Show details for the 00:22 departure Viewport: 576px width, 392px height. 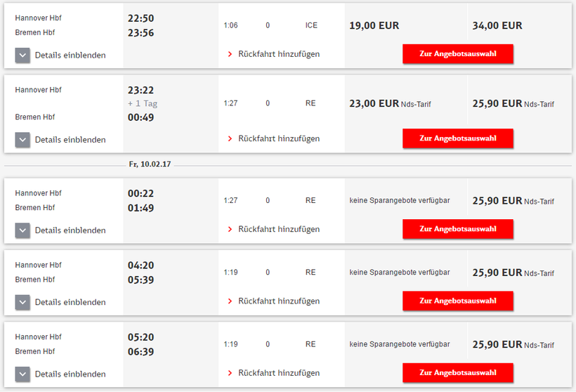click(22, 230)
